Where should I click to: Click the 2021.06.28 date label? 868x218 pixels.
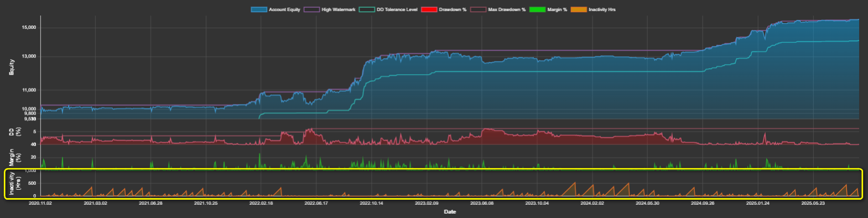click(150, 203)
